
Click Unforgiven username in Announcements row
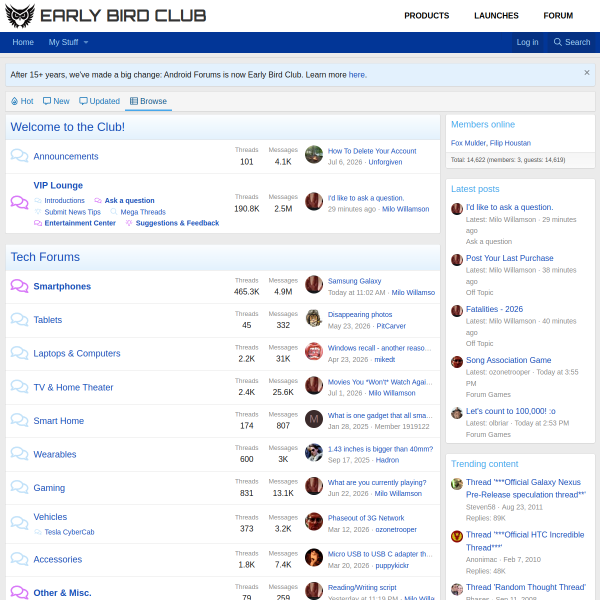[x=385, y=162]
